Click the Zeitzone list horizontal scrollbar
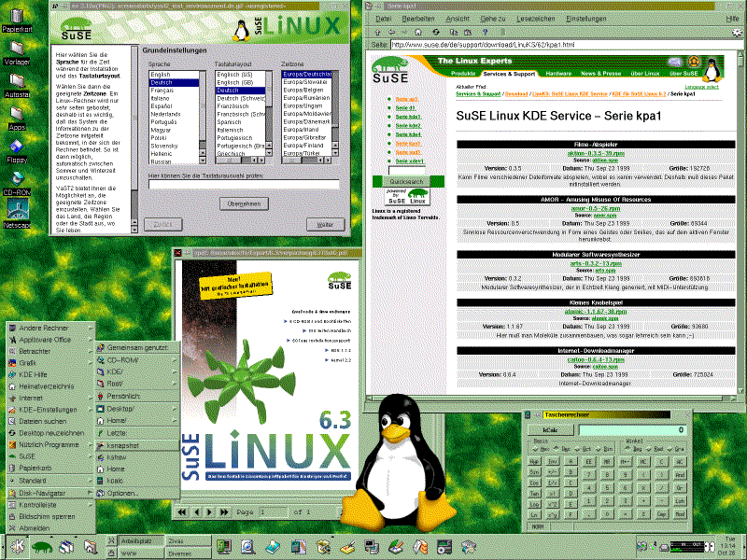747x560 pixels. coord(307,161)
